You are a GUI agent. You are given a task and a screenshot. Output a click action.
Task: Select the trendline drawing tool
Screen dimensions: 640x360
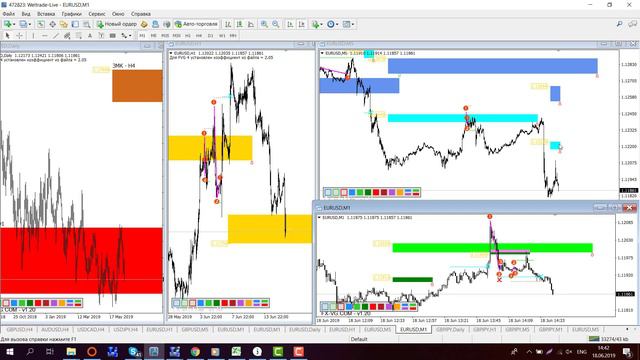(56, 36)
